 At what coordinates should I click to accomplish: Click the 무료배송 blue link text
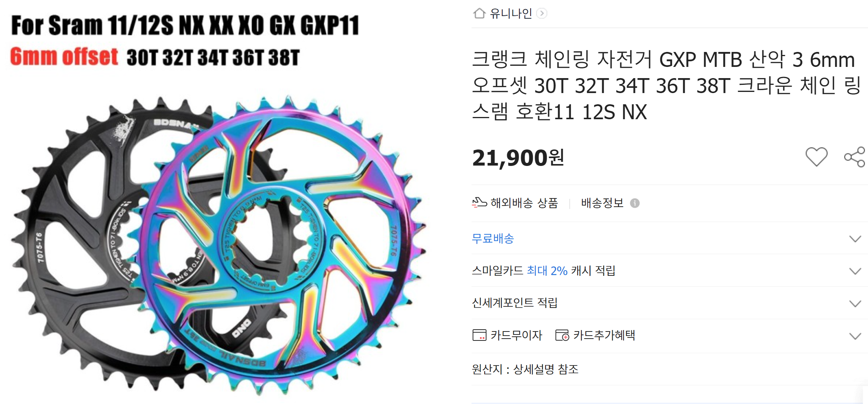click(493, 238)
